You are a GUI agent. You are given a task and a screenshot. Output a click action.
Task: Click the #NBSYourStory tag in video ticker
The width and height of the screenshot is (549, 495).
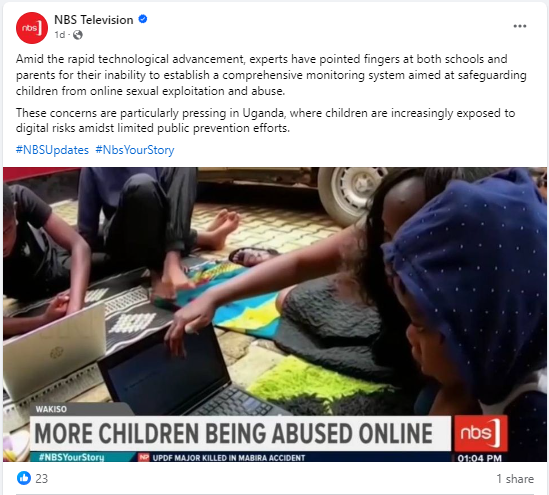tap(71, 457)
